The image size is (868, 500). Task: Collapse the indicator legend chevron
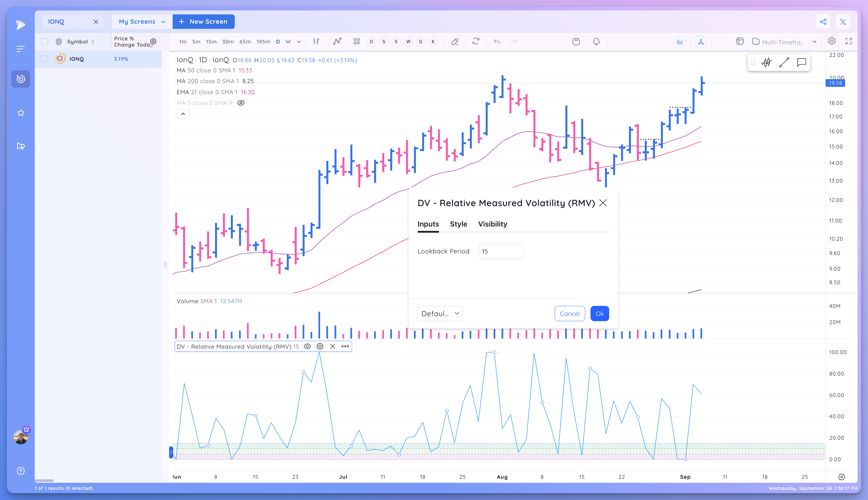[x=183, y=114]
